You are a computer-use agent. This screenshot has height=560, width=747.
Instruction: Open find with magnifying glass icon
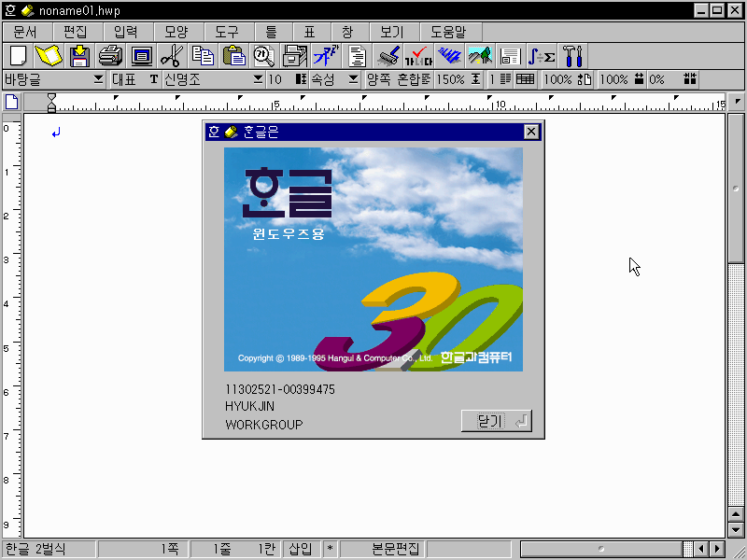point(264,56)
